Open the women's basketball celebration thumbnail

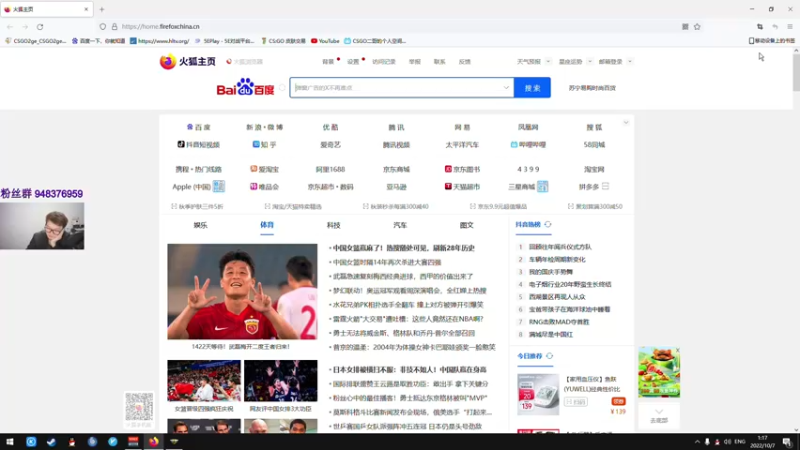(x=204, y=381)
